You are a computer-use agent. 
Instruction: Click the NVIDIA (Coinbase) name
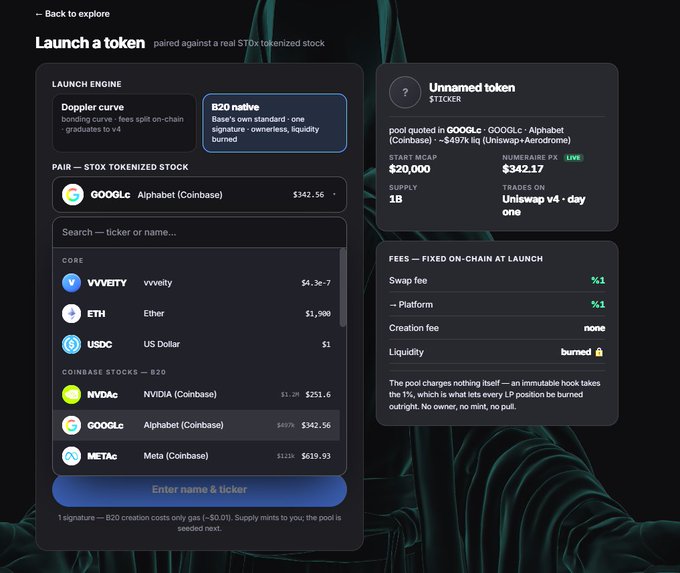coord(180,395)
